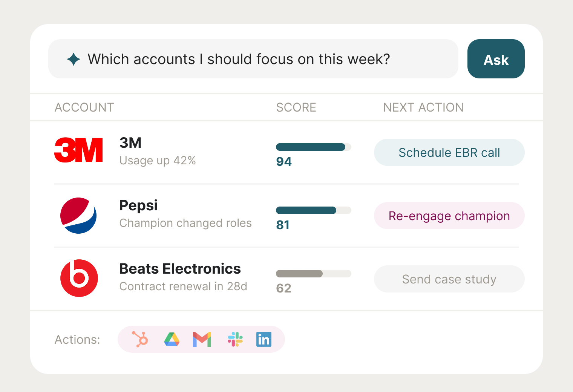
Task: Click Pepsi's score bar showing 81
Action: tap(313, 210)
